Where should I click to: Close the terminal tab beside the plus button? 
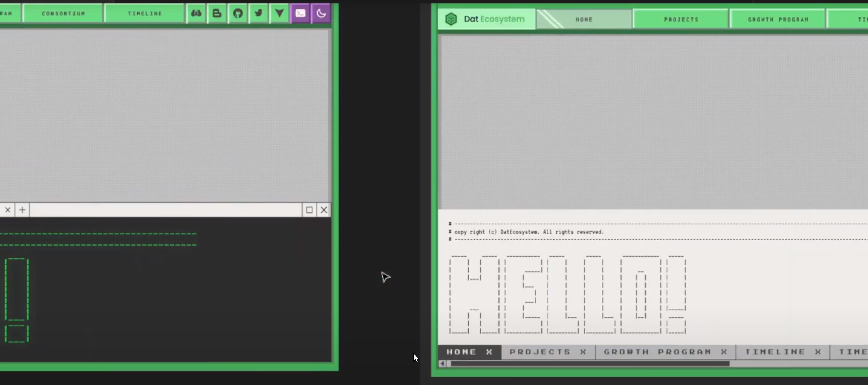click(7, 210)
